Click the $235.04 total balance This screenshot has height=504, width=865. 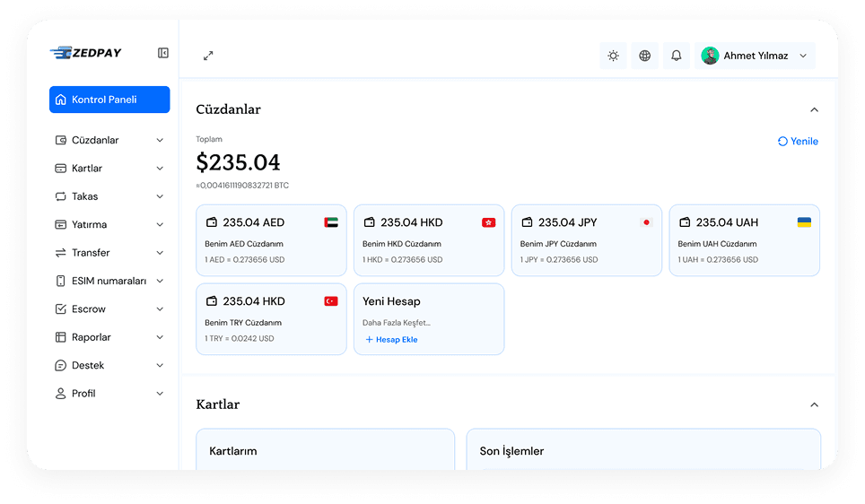238,162
